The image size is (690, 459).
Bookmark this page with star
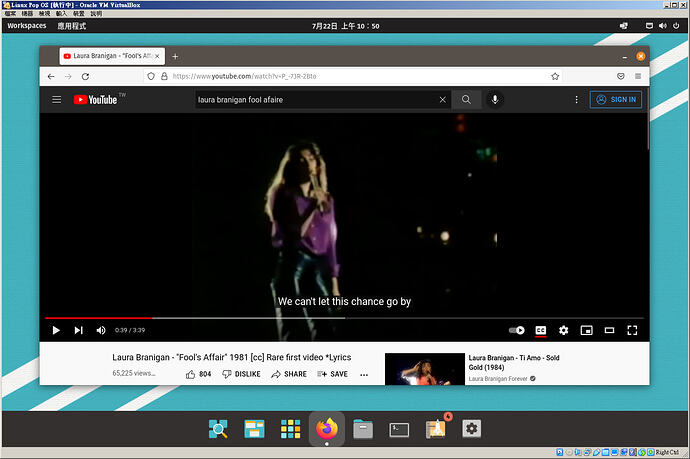click(555, 76)
